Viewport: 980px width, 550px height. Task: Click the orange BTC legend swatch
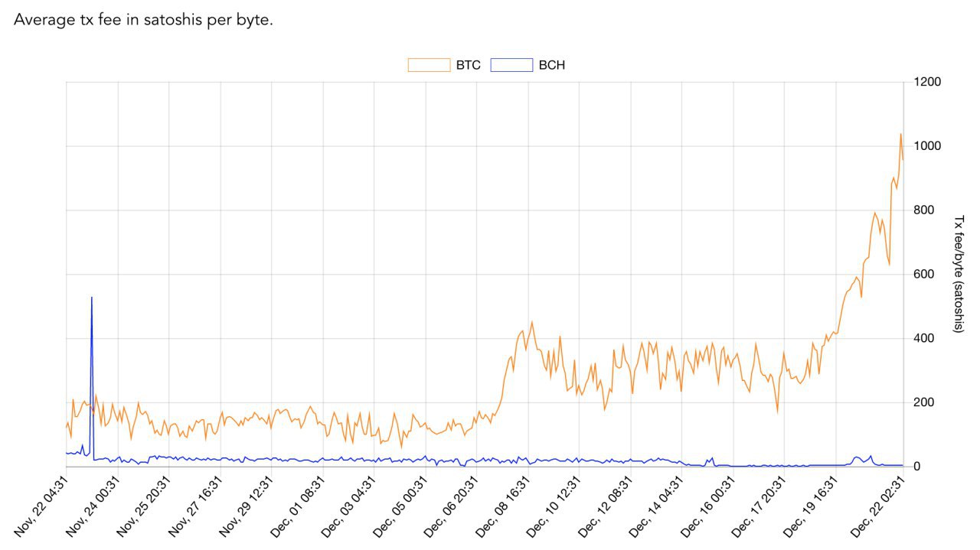(x=429, y=65)
